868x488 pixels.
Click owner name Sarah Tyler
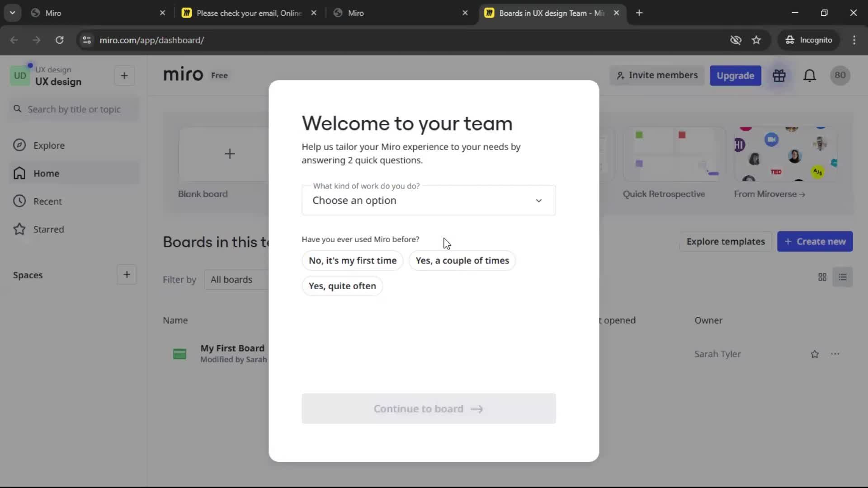717,354
